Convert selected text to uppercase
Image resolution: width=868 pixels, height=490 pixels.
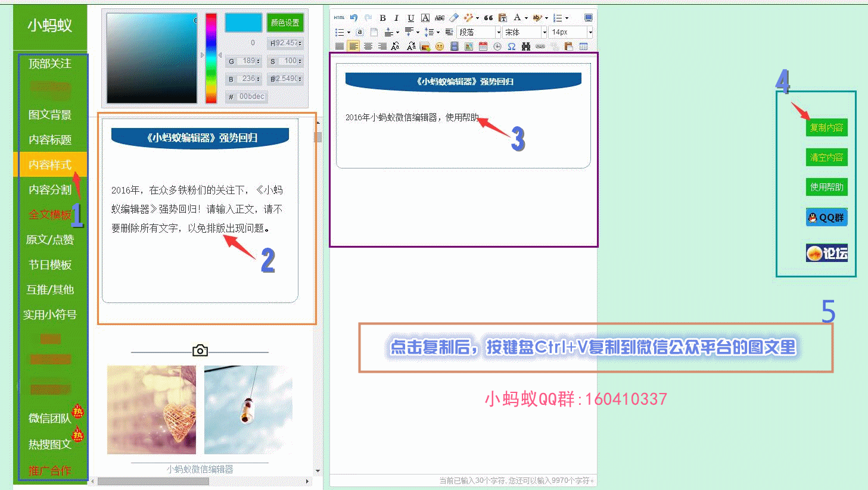pos(395,46)
